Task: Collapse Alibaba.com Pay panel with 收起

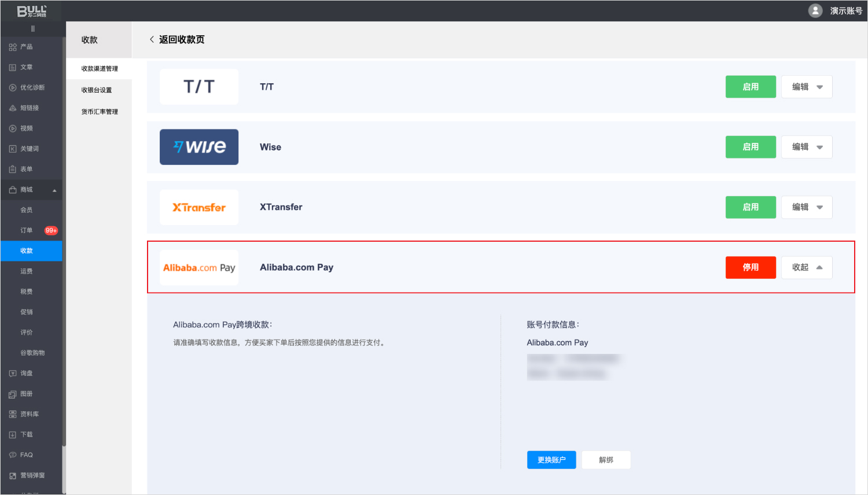Action: click(807, 267)
